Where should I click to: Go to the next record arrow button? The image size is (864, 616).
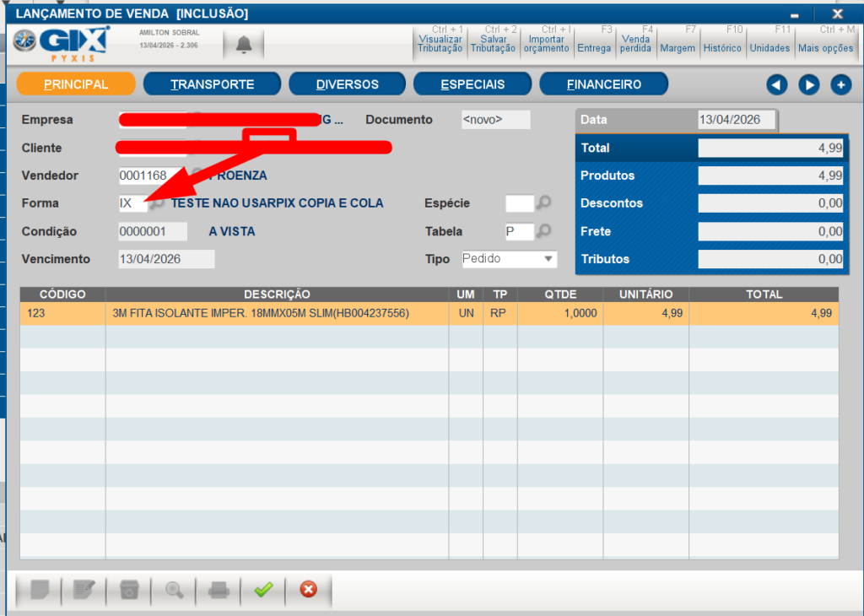[808, 84]
